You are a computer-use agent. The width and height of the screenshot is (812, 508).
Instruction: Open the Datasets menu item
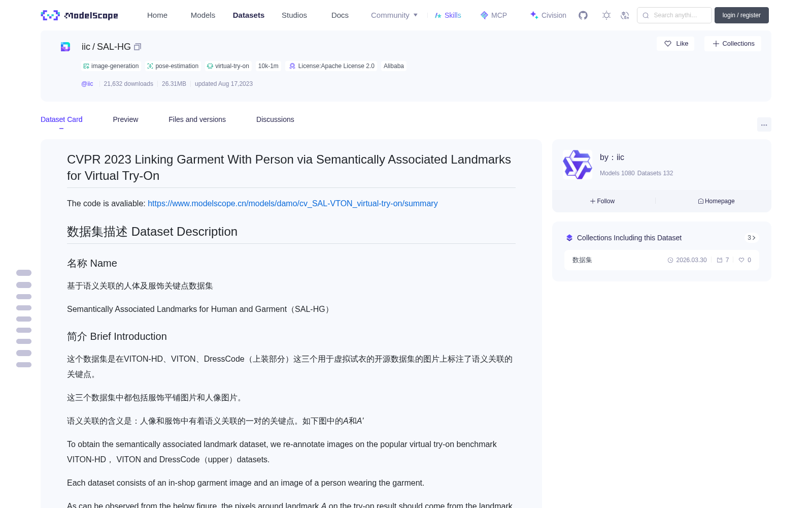pyautogui.click(x=249, y=15)
